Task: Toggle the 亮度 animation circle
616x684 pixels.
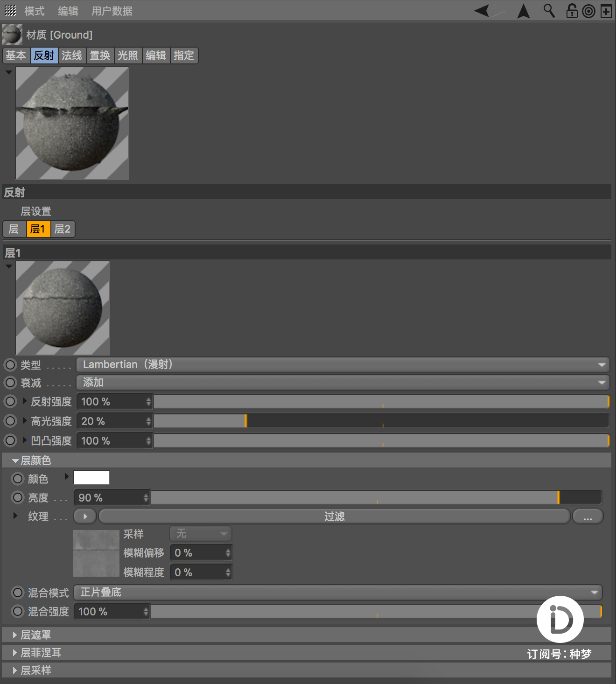Action: 18,497
